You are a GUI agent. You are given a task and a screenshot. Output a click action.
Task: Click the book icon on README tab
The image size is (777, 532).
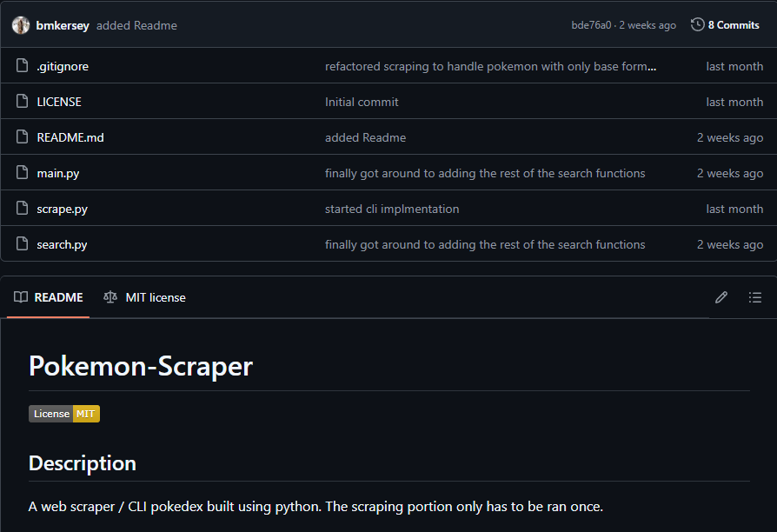pyautogui.click(x=21, y=297)
